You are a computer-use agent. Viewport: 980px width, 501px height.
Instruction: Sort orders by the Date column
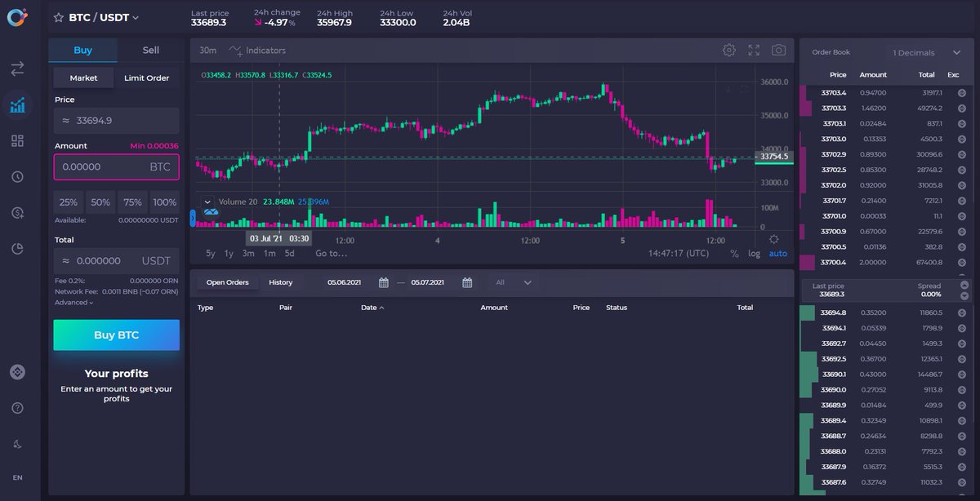(x=372, y=308)
